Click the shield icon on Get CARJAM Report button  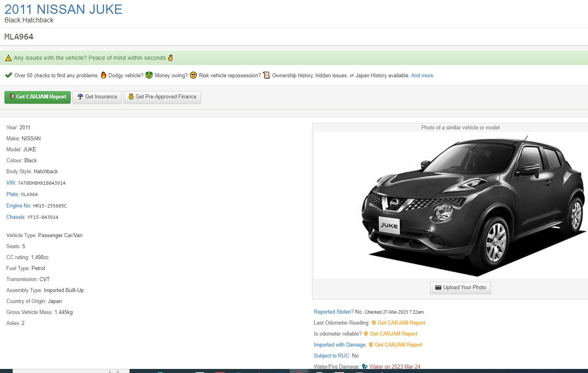coord(12,97)
